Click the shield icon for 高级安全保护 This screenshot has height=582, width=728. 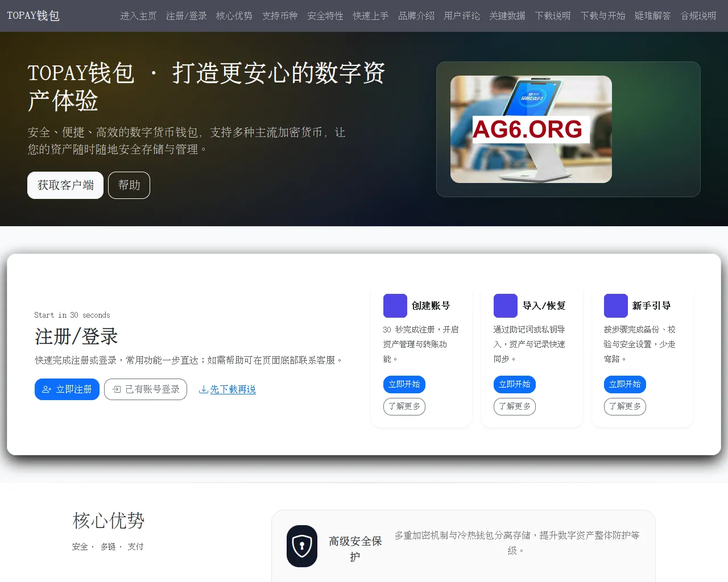point(302,546)
